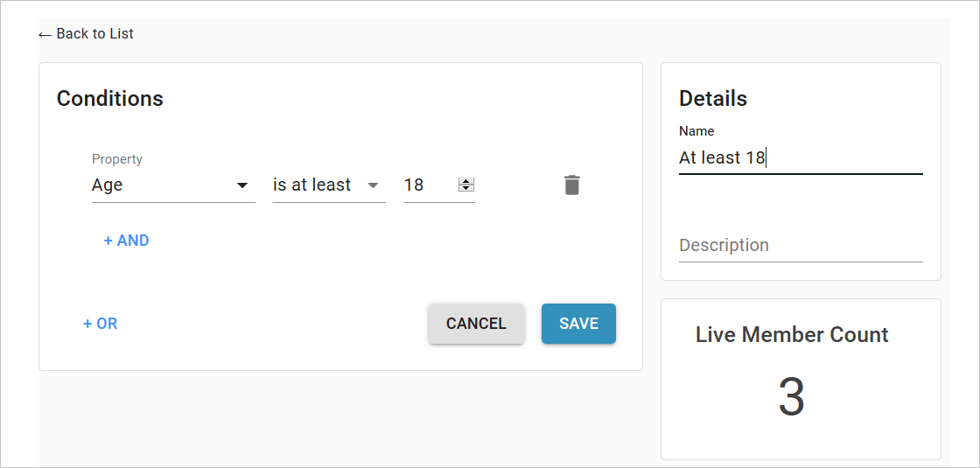The width and height of the screenshot is (980, 468).
Task: Save the segment with the SAVE button
Action: point(578,324)
